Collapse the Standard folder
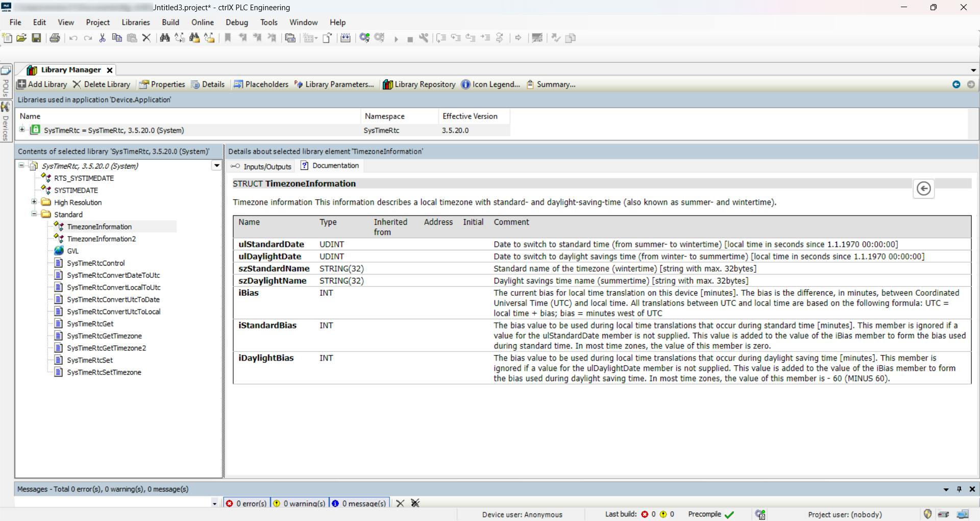 point(34,215)
